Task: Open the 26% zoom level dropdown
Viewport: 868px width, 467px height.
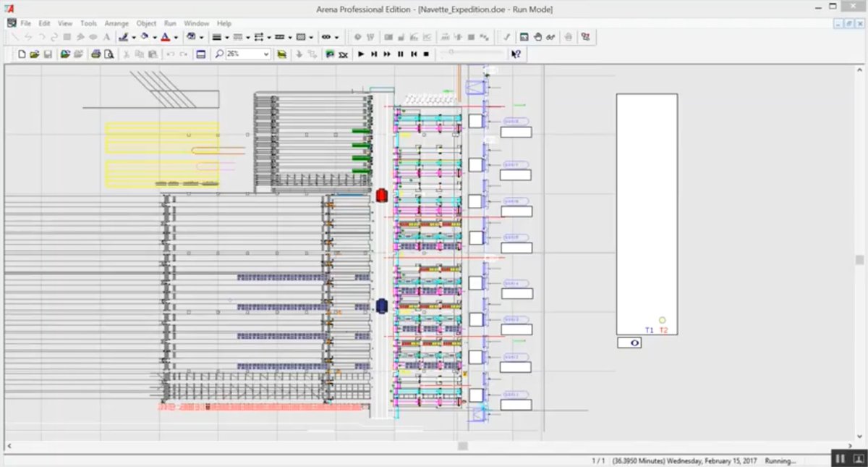Action: (x=266, y=54)
